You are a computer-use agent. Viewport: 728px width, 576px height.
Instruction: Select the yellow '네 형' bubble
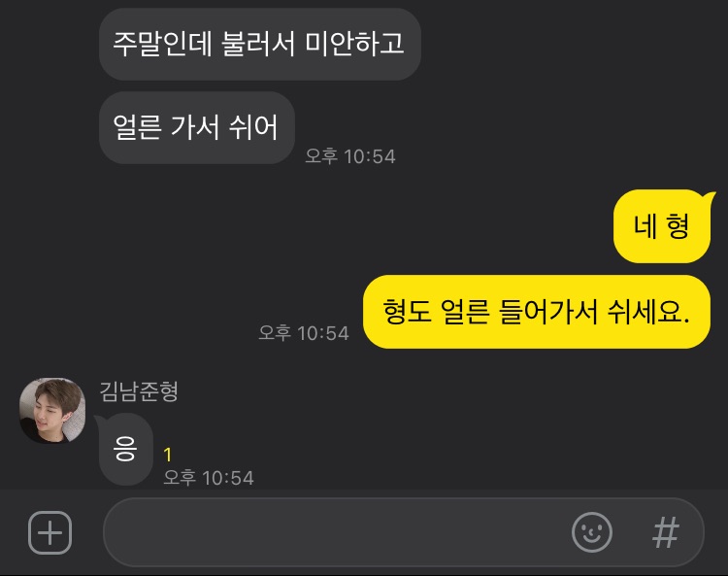coord(663,226)
